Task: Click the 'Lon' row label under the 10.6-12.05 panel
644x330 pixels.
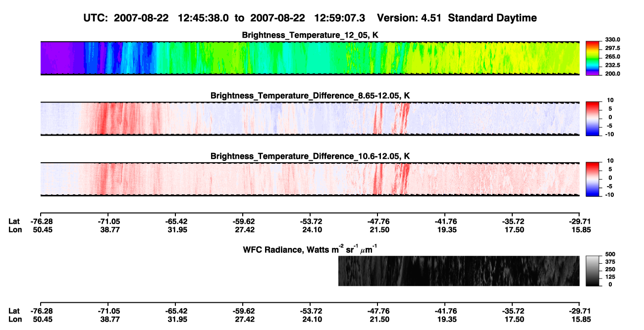Action: pyautogui.click(x=14, y=230)
